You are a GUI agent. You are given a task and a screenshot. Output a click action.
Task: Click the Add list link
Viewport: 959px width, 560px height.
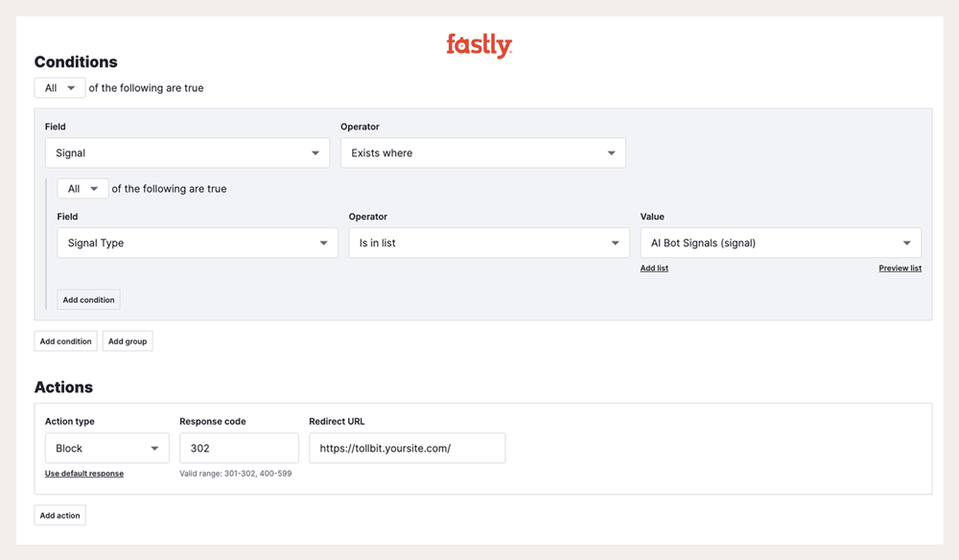tap(654, 268)
